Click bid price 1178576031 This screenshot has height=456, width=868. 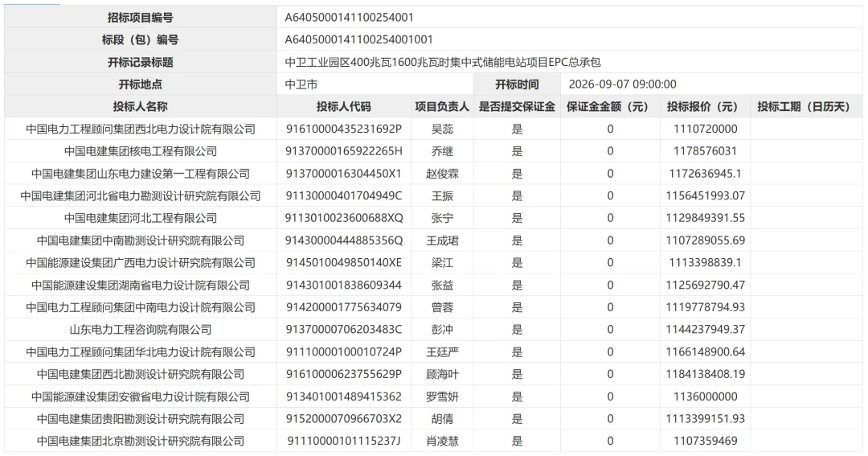[x=706, y=150]
